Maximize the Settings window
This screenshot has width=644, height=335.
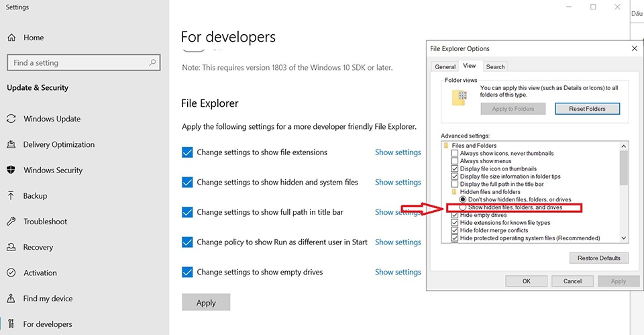tap(593, 7)
